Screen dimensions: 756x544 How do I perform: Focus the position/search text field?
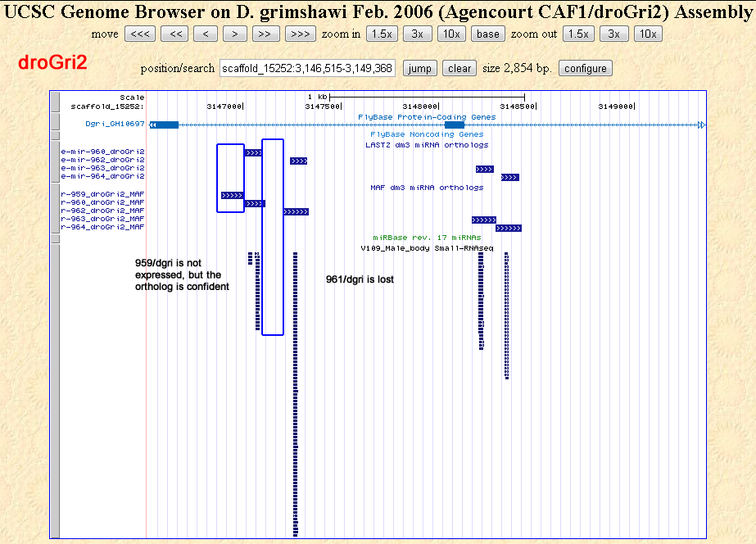[x=307, y=69]
